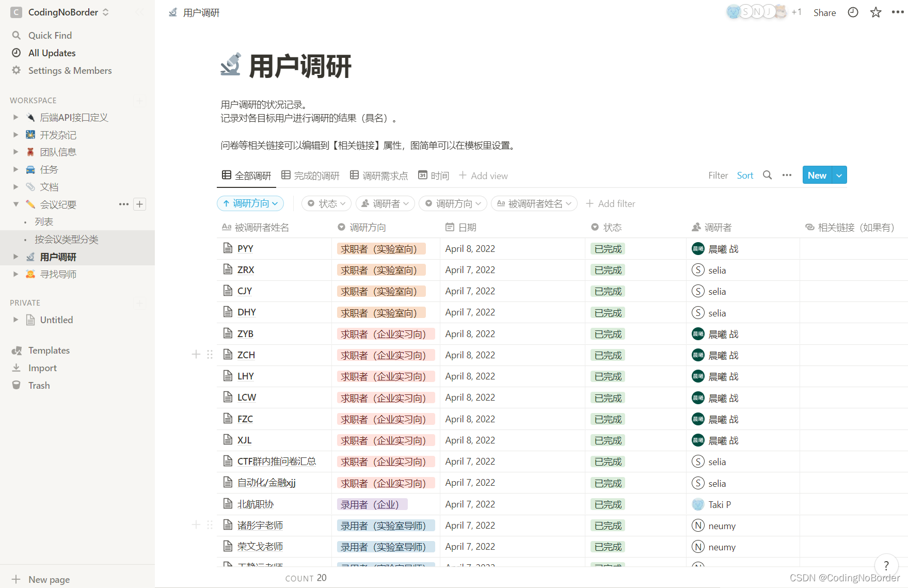Click the purple 录用者（企业）tag for 北航职协
The height and width of the screenshot is (588, 908).
pos(372,504)
